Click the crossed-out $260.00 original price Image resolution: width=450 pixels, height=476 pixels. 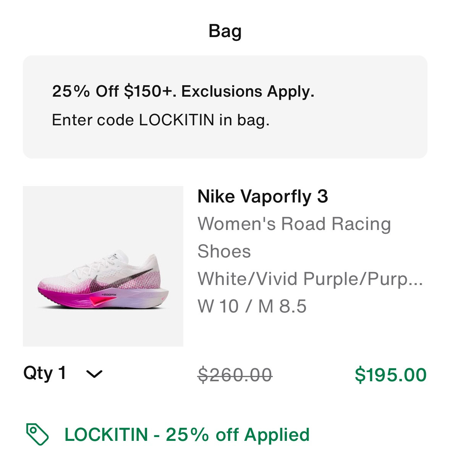(234, 374)
